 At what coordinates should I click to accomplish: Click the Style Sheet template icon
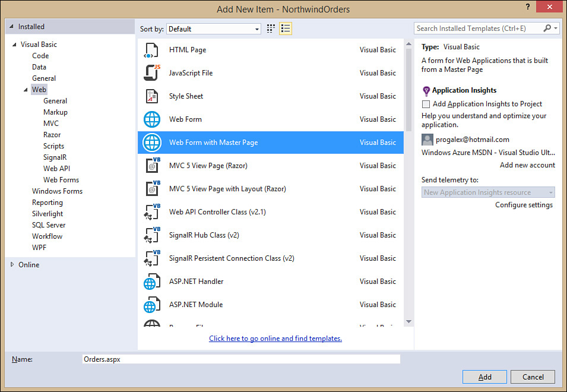tap(152, 96)
